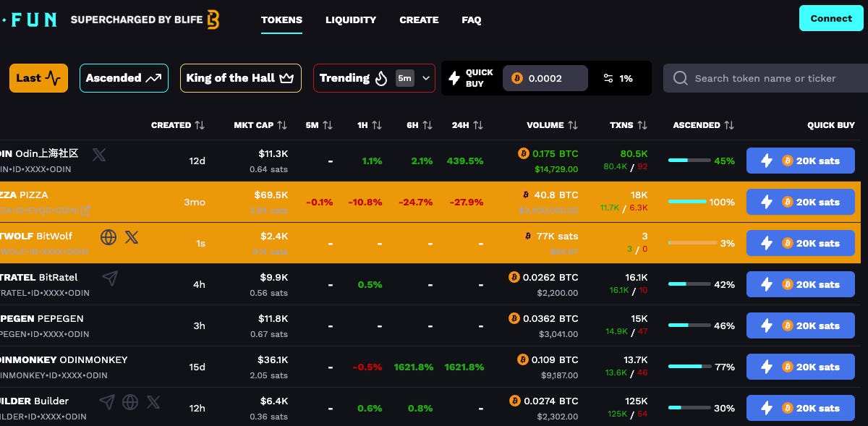Sort by 1H change column arrows
Screen dimensions: 868x426
point(377,125)
